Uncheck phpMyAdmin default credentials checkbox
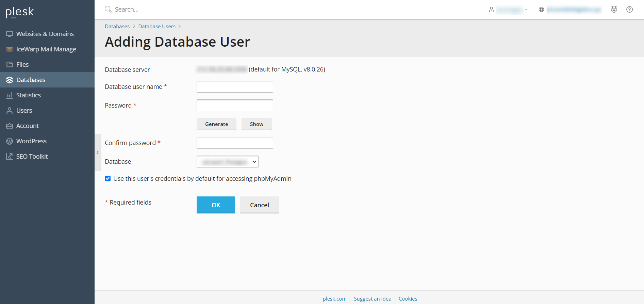Viewport: 644px width, 304px height. pyautogui.click(x=108, y=179)
